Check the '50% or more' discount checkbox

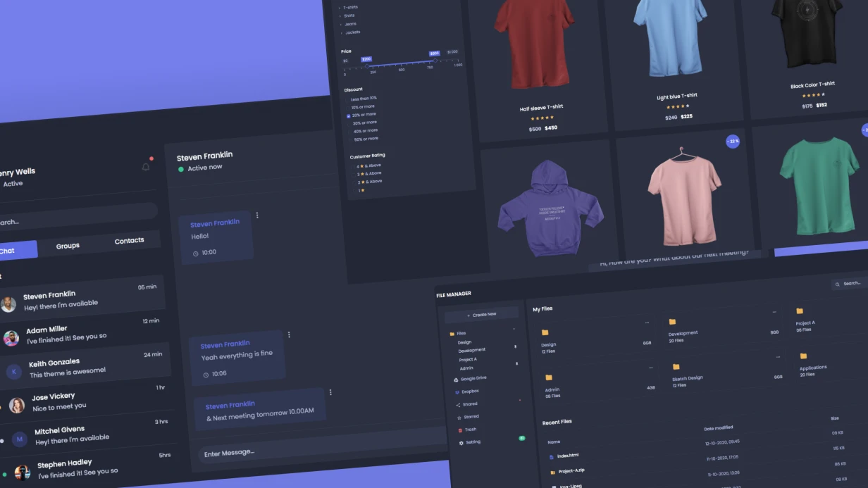(351, 141)
